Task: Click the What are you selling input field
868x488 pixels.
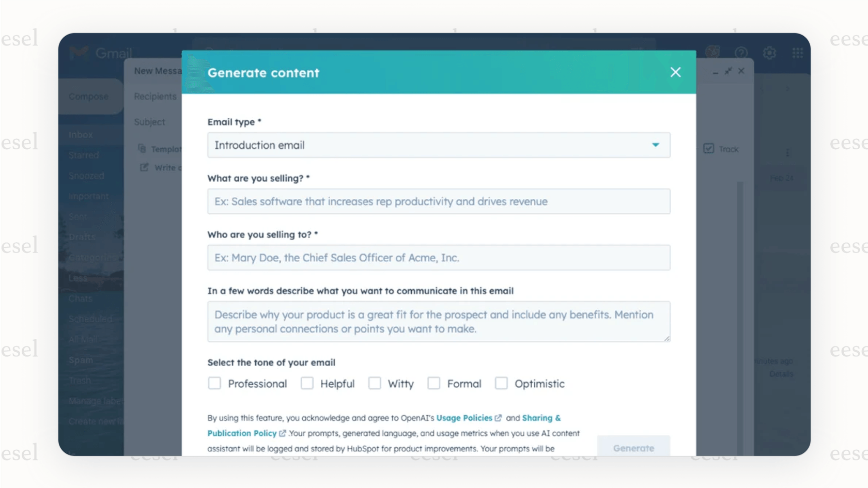Action: pyautogui.click(x=439, y=201)
